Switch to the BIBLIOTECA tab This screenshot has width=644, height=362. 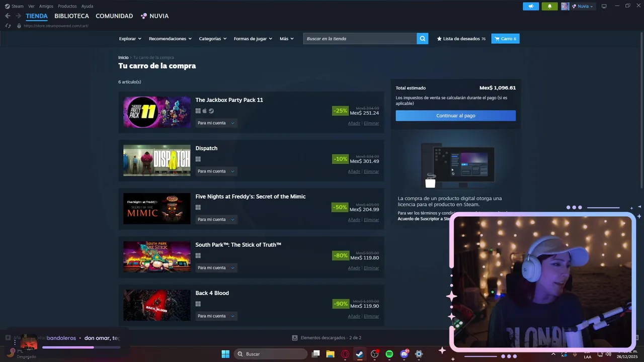[71, 16]
